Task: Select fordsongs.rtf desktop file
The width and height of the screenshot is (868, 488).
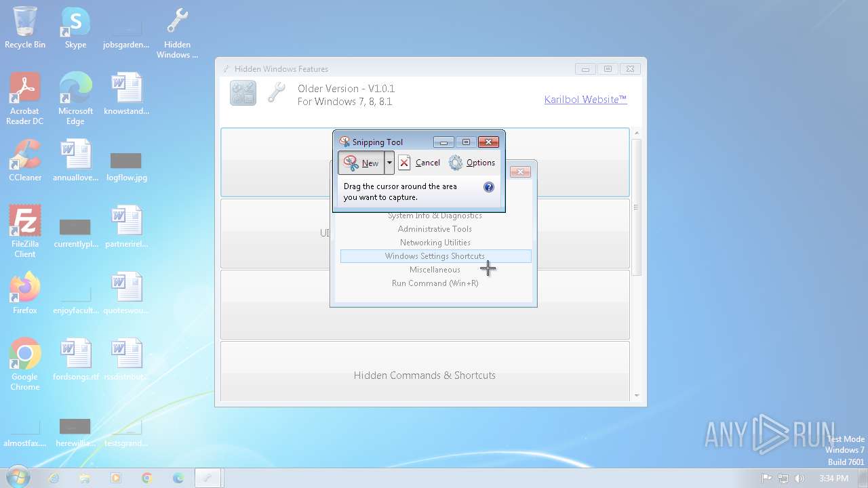Action: point(75,360)
